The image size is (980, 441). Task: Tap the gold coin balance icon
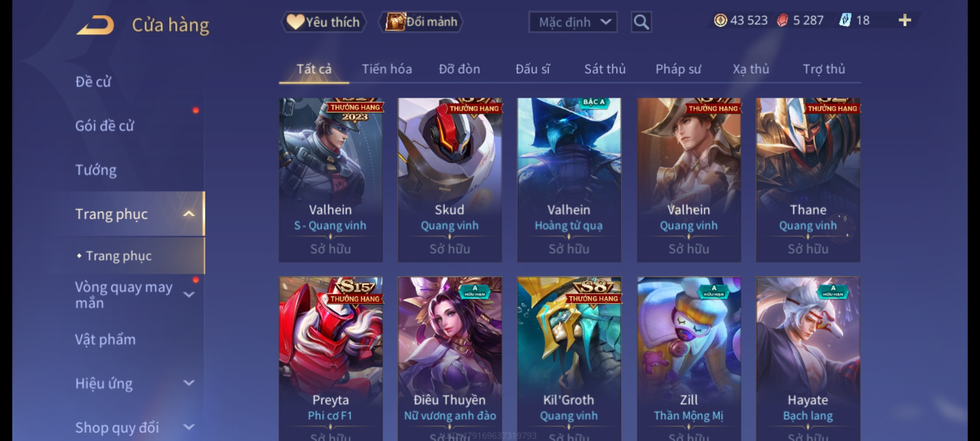pos(720,20)
